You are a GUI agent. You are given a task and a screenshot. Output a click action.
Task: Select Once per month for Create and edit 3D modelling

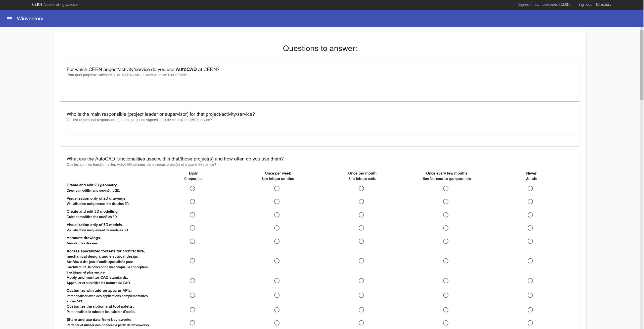(x=361, y=215)
